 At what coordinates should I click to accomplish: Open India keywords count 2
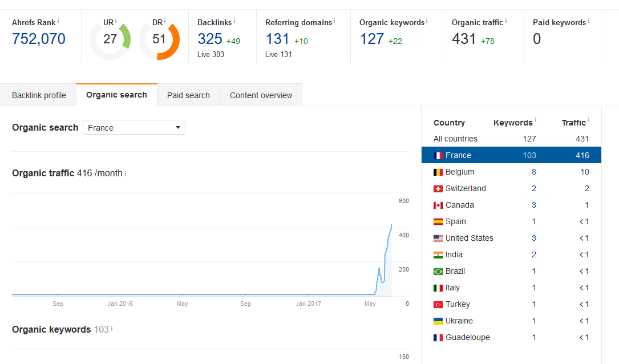[534, 255]
